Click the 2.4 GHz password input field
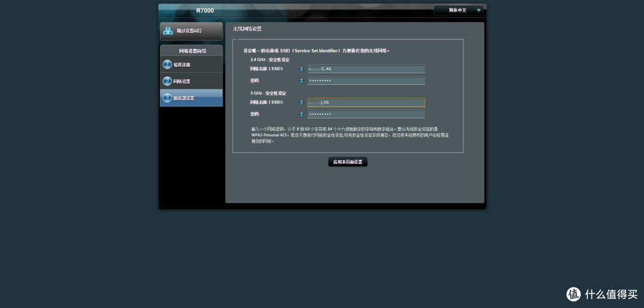The image size is (644, 308). 366,81
